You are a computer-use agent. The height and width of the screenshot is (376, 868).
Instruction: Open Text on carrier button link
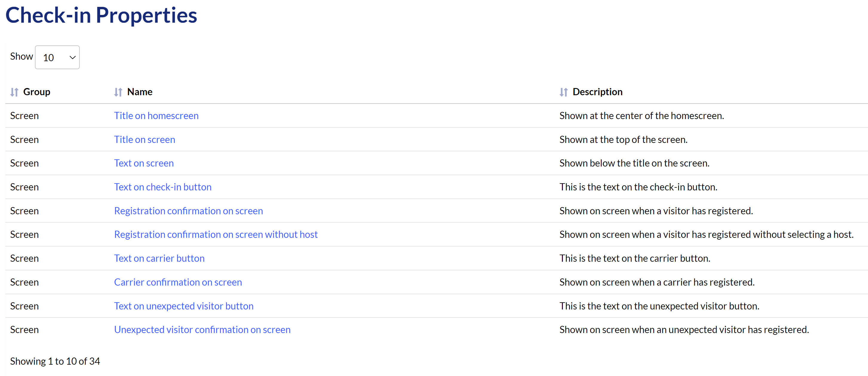pos(159,258)
